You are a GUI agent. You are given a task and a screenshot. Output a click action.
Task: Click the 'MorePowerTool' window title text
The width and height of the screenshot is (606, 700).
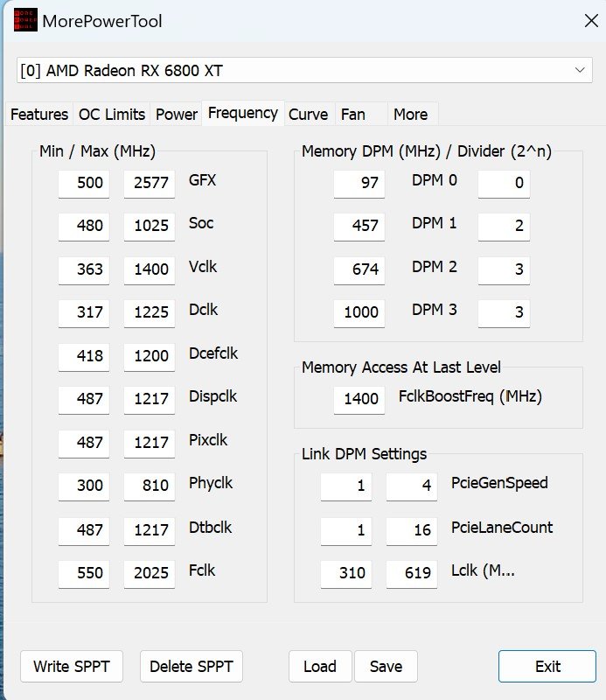tap(102, 21)
